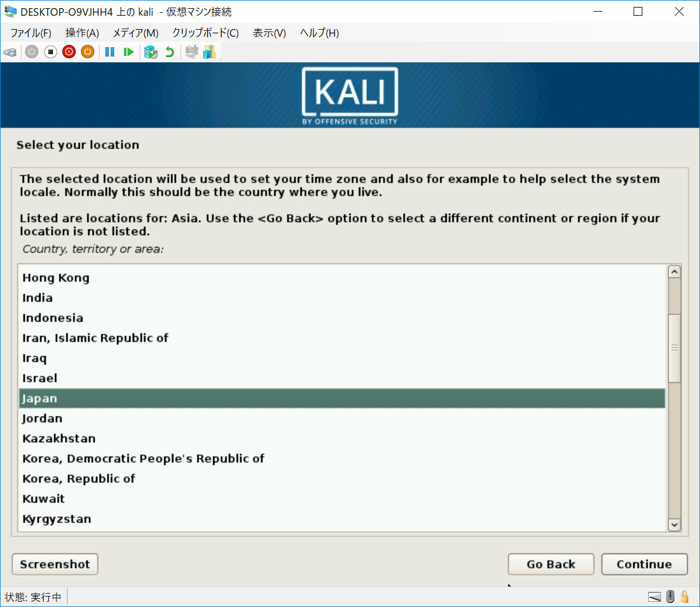Click the Go Back button
This screenshot has height=607, width=700.
click(551, 564)
